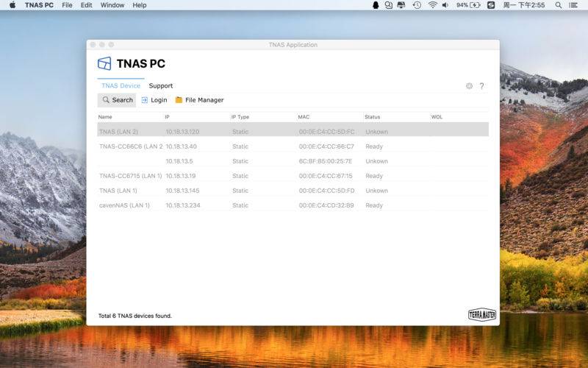Viewport: 588px width, 368px height.
Task: Click IP address 10.18.13.120
Action: [x=182, y=132]
